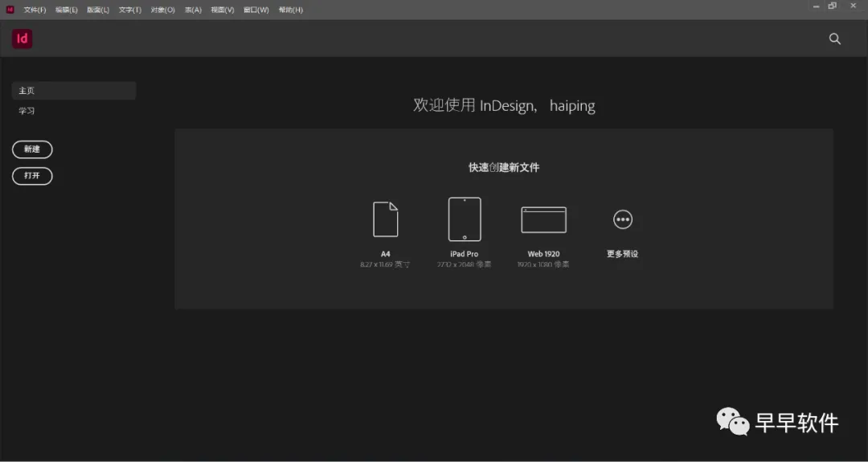This screenshot has width=868, height=462.
Task: Choose the iPad Pro preset icon
Action: coord(465,219)
